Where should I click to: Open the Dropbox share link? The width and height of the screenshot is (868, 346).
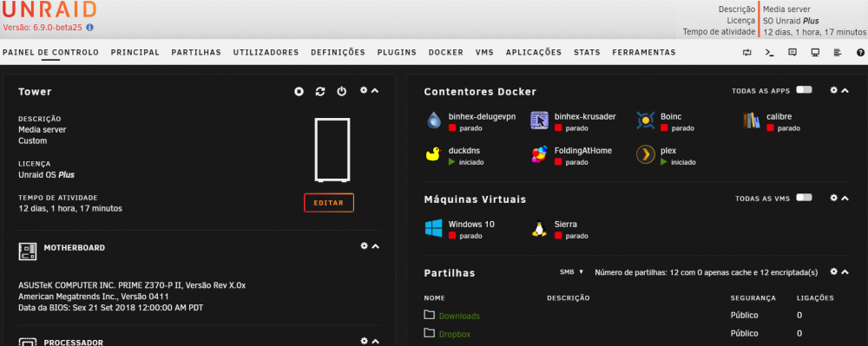coord(455,335)
